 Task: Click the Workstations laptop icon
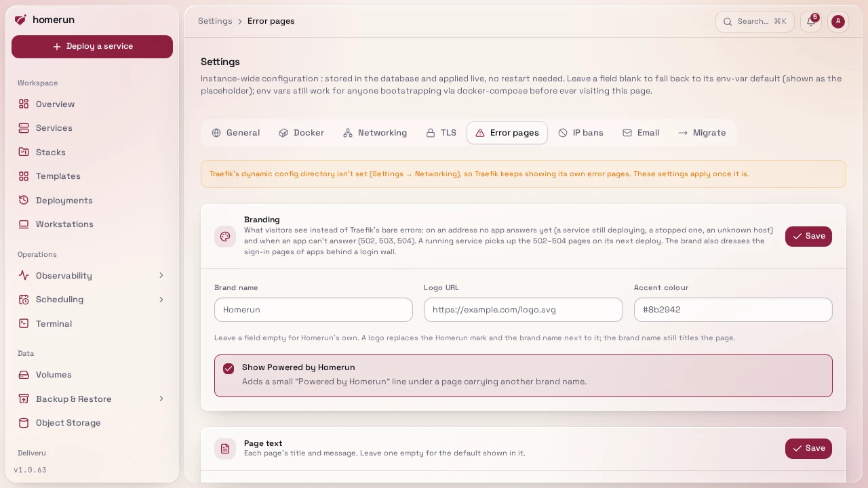click(x=24, y=224)
